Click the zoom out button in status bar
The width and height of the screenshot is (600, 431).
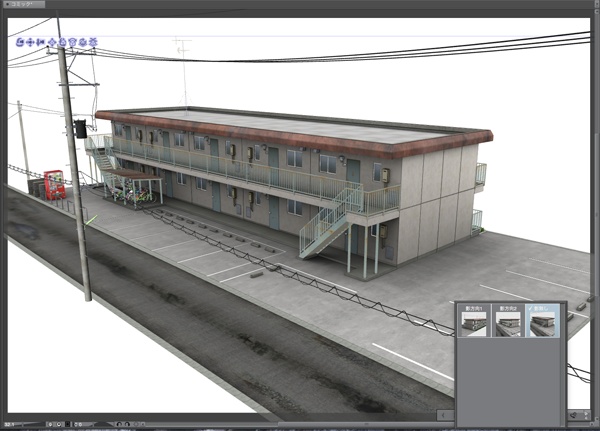[x=51, y=424]
